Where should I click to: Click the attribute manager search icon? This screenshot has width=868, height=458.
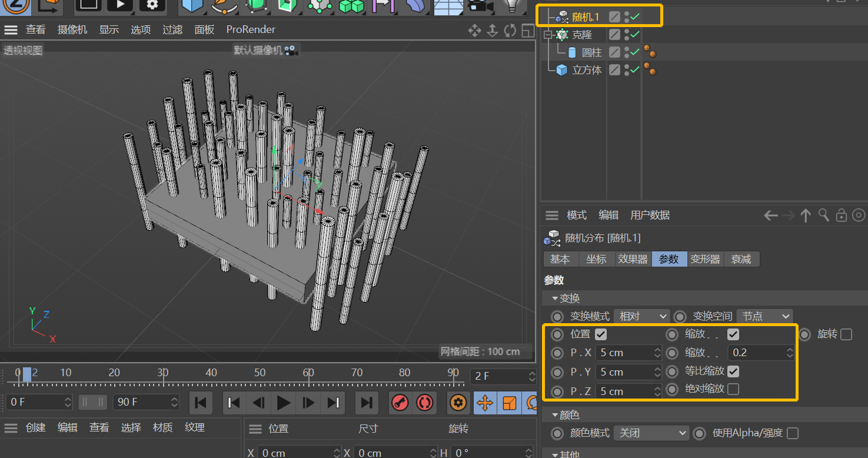(x=824, y=215)
